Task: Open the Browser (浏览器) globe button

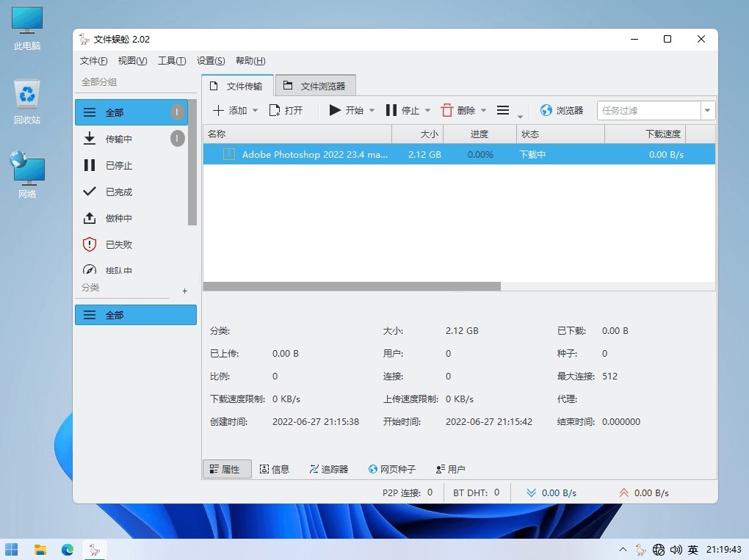Action: [x=562, y=111]
